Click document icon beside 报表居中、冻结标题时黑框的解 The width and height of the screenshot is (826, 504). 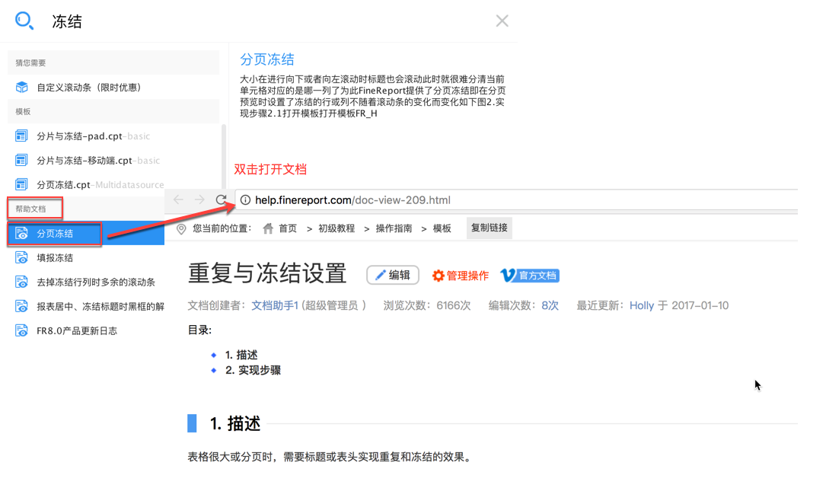[21, 306]
